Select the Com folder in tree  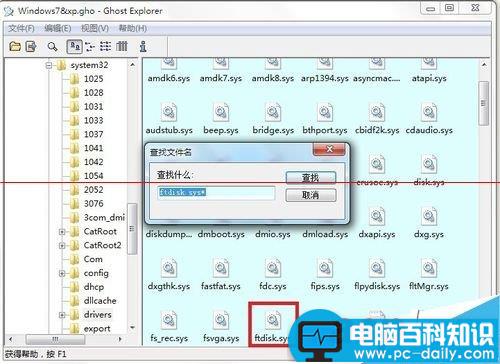point(93,259)
